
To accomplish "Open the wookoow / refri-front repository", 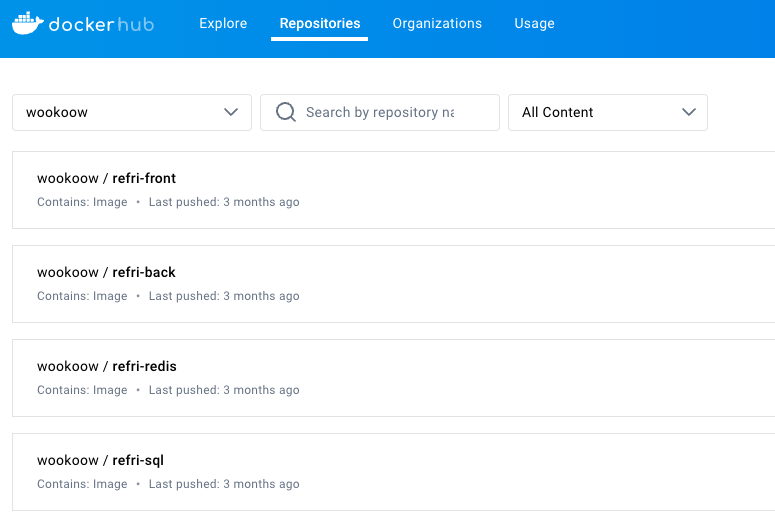I will (107, 178).
